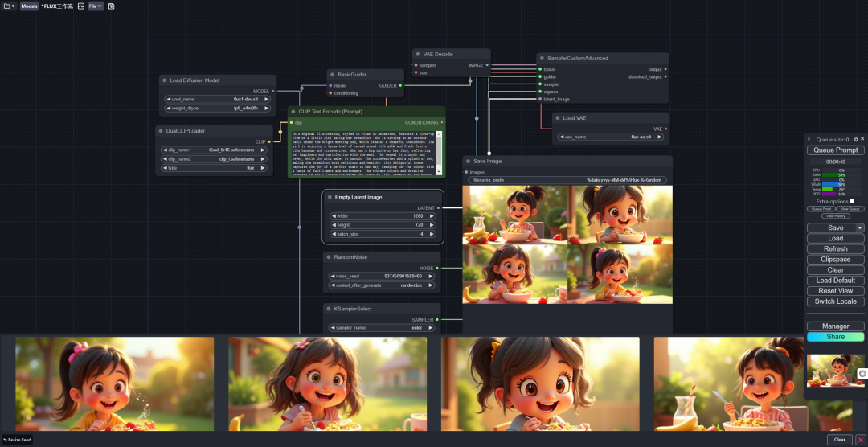
Task: Click the red close icon at bottom right
Action: (861, 440)
